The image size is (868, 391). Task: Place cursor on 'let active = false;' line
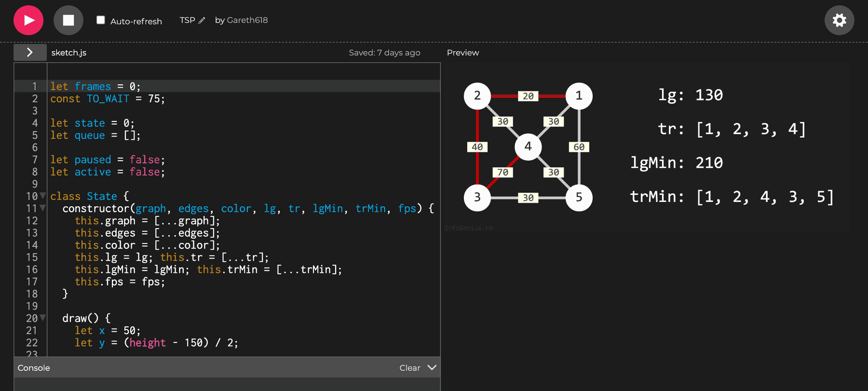click(108, 172)
